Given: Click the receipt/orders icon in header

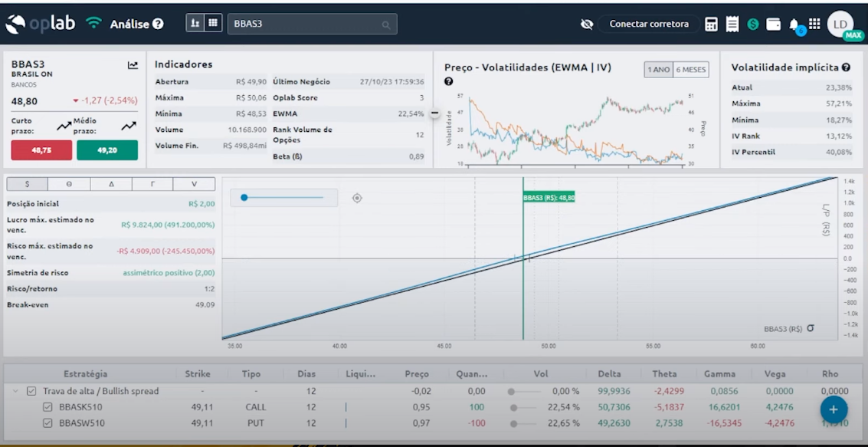Looking at the screenshot, I should (x=732, y=25).
